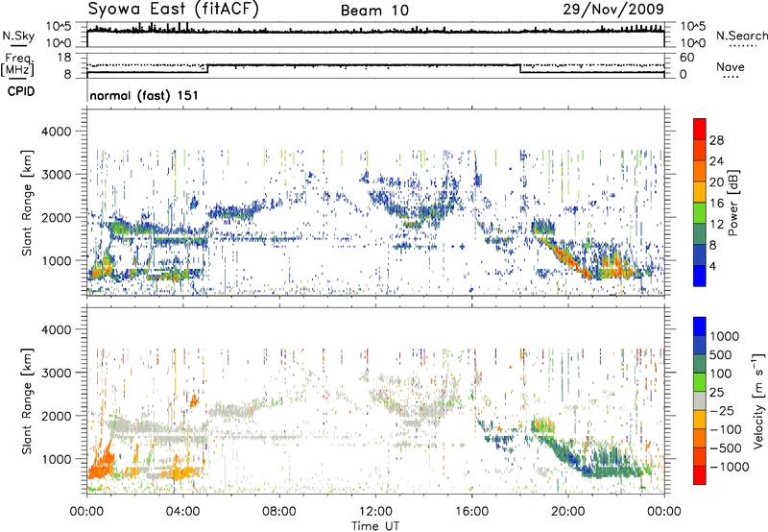The image size is (768, 532).
Task: Click the "500" label on Velocity colorbar
Action: (x=720, y=354)
